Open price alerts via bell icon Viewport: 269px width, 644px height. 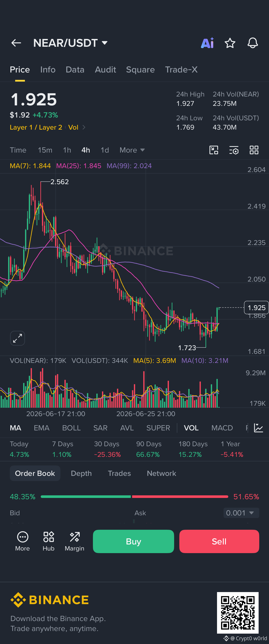253,43
